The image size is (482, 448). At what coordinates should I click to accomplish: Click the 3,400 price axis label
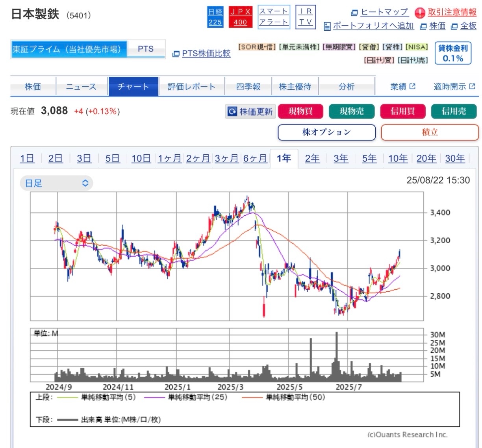tap(440, 213)
